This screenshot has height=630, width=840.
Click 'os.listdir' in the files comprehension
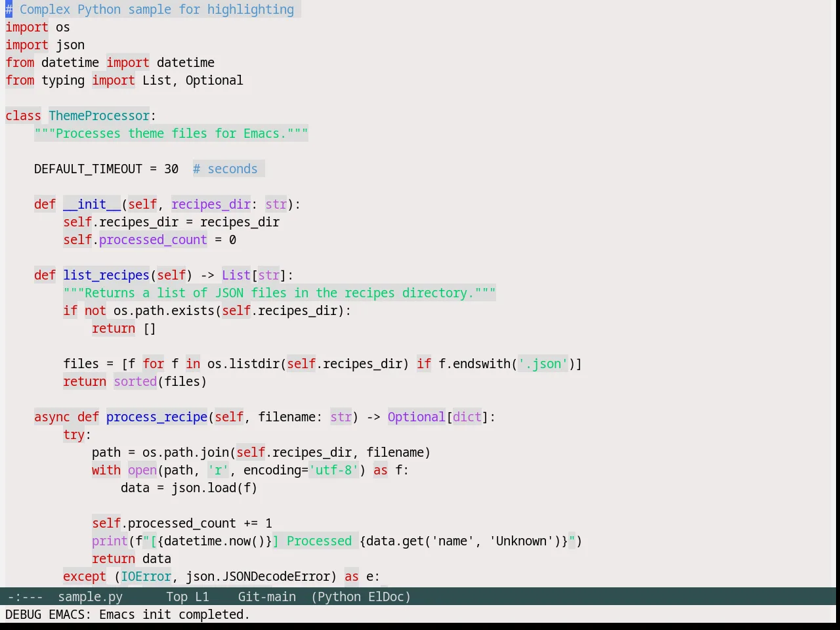pos(243,364)
